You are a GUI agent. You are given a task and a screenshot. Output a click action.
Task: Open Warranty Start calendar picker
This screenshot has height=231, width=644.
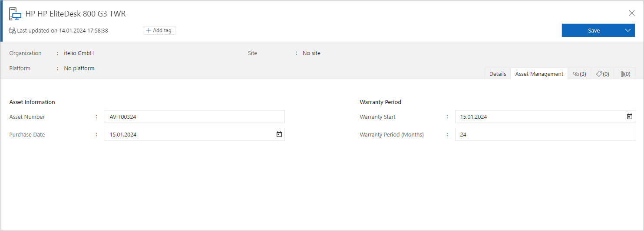(x=630, y=117)
